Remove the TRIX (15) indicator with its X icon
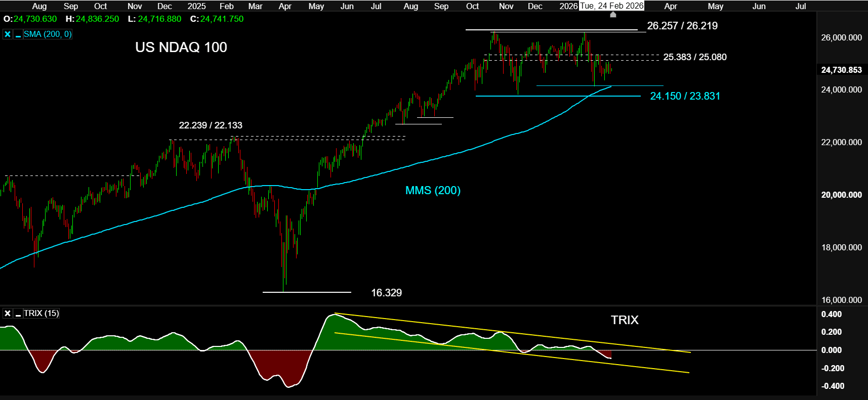Image resolution: width=868 pixels, height=400 pixels. [8, 314]
